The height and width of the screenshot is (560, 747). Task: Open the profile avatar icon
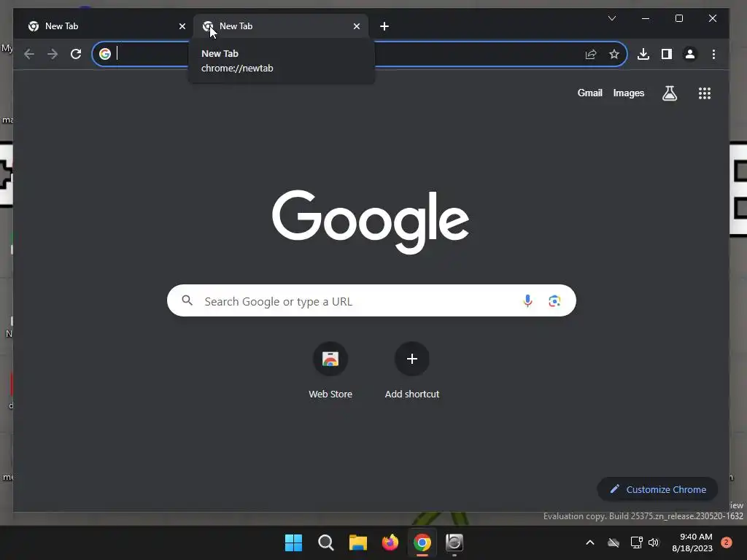(690, 54)
